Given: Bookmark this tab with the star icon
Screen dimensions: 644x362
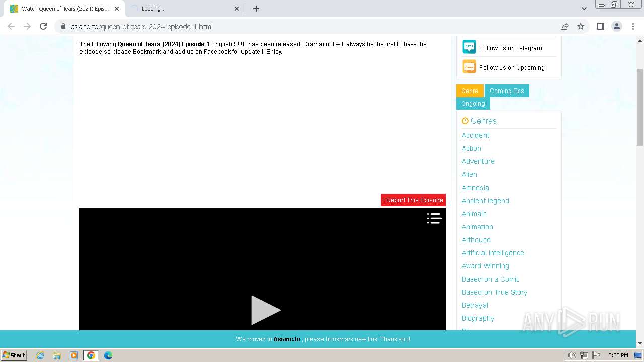Looking at the screenshot, I should click(x=581, y=26).
